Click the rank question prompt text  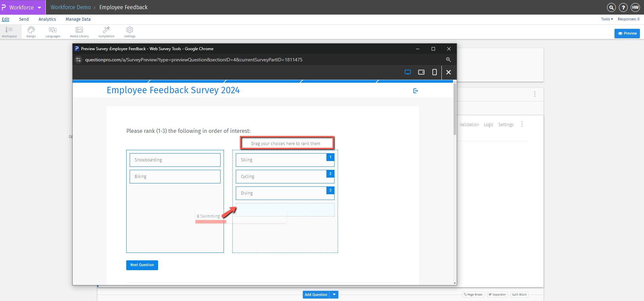click(189, 131)
